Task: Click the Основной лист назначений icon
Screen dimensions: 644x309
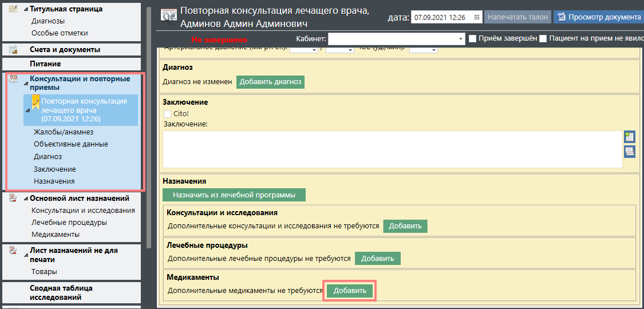Action: [13, 198]
